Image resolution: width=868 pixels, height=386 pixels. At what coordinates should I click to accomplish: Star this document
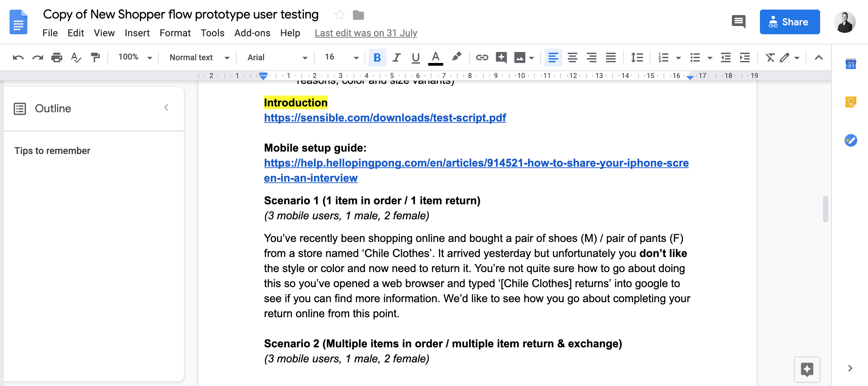(339, 15)
